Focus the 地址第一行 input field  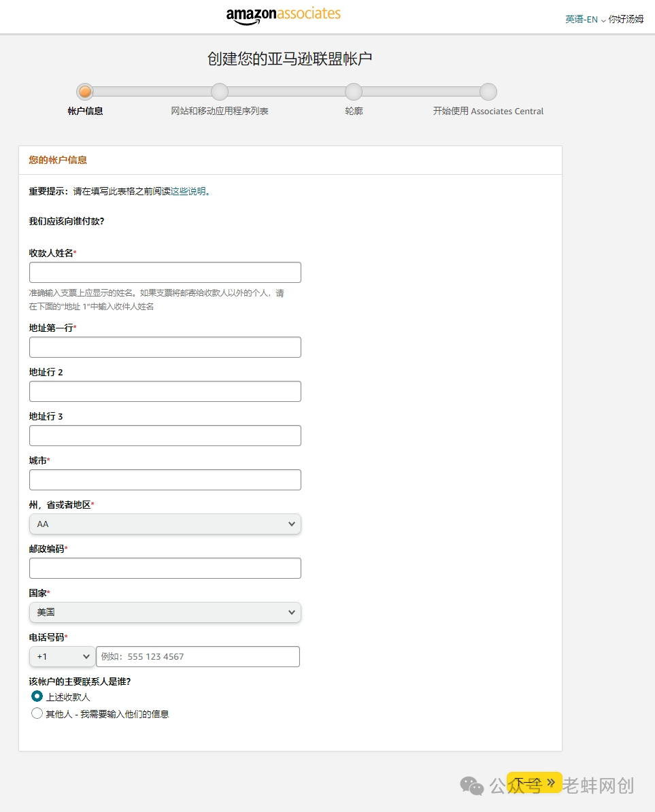click(165, 347)
